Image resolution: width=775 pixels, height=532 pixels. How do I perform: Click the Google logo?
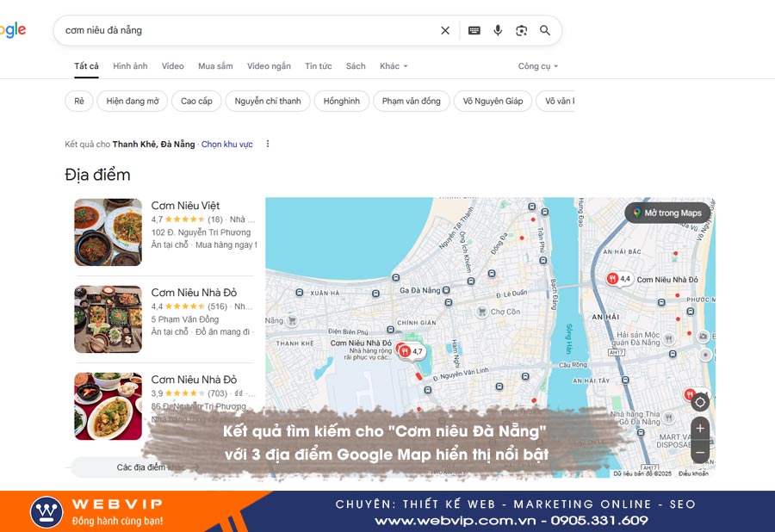pyautogui.click(x=13, y=30)
